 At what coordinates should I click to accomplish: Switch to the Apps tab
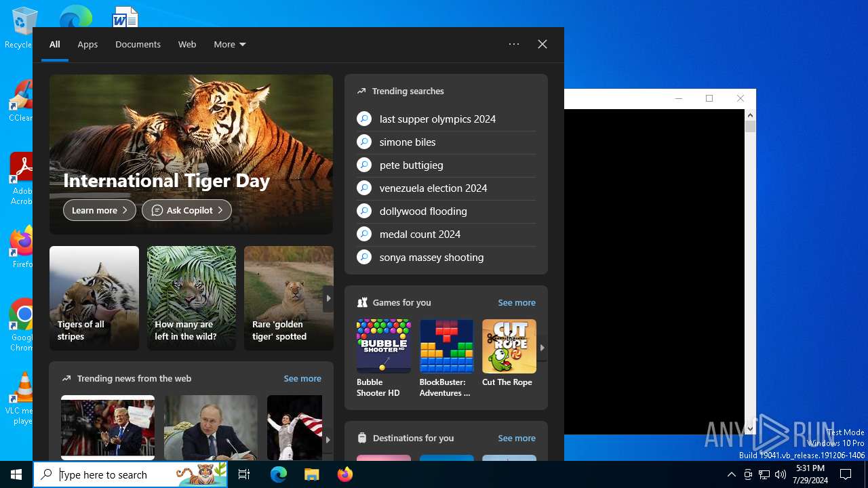(87, 44)
